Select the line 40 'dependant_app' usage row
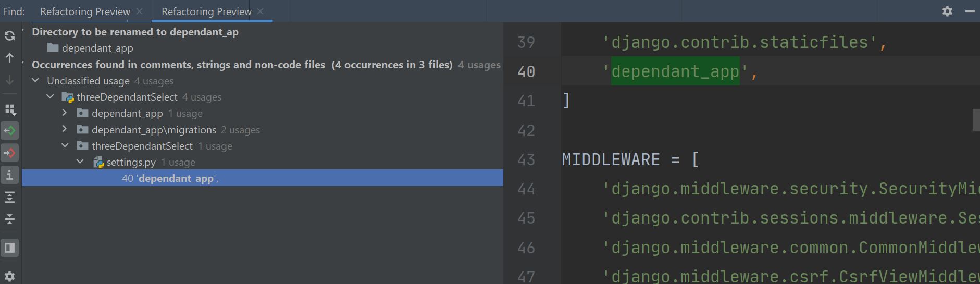The width and height of the screenshot is (980, 284). 170,178
